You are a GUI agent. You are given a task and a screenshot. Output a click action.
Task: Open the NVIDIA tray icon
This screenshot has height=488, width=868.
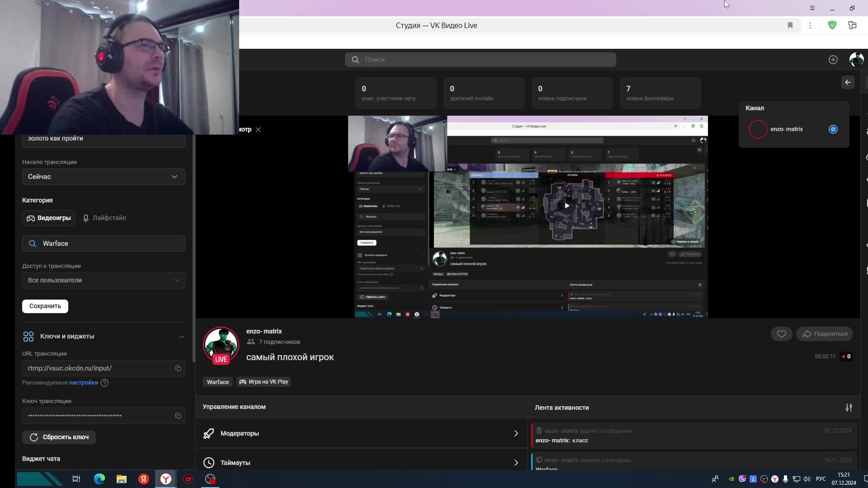[x=731, y=479]
